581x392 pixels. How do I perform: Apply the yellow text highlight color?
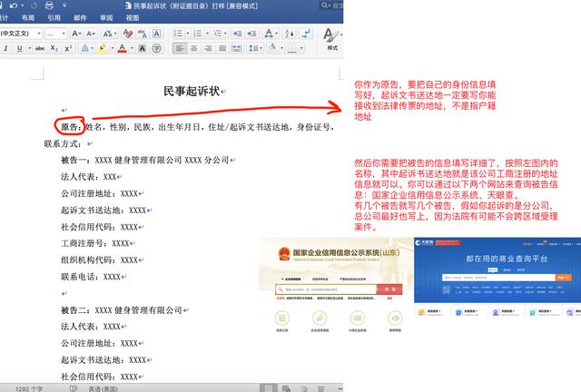[103, 48]
